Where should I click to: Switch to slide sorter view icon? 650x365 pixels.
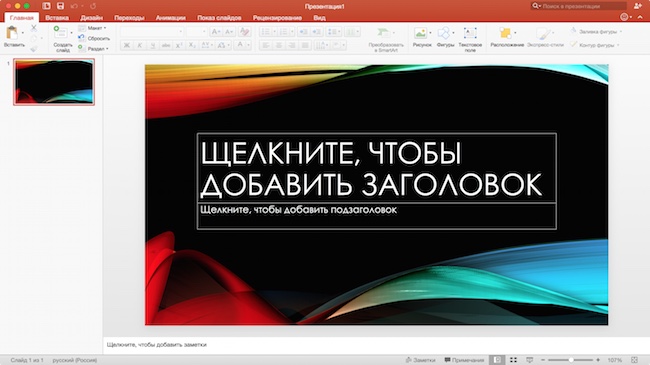[x=513, y=360]
